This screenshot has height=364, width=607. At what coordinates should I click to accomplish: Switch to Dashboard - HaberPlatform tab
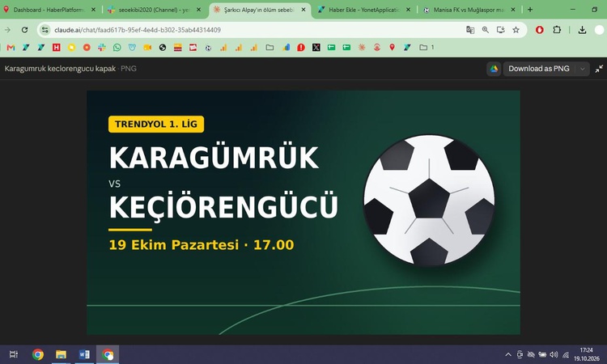49,10
